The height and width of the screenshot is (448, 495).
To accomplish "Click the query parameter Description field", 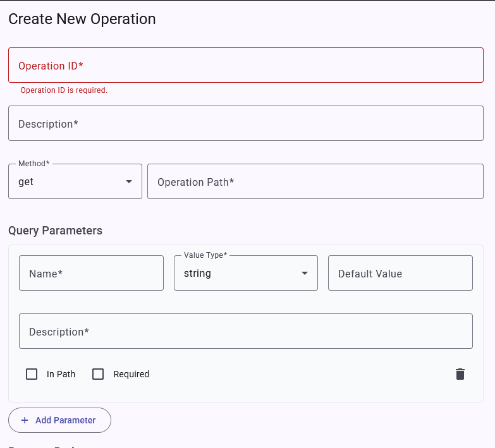I will (246, 331).
